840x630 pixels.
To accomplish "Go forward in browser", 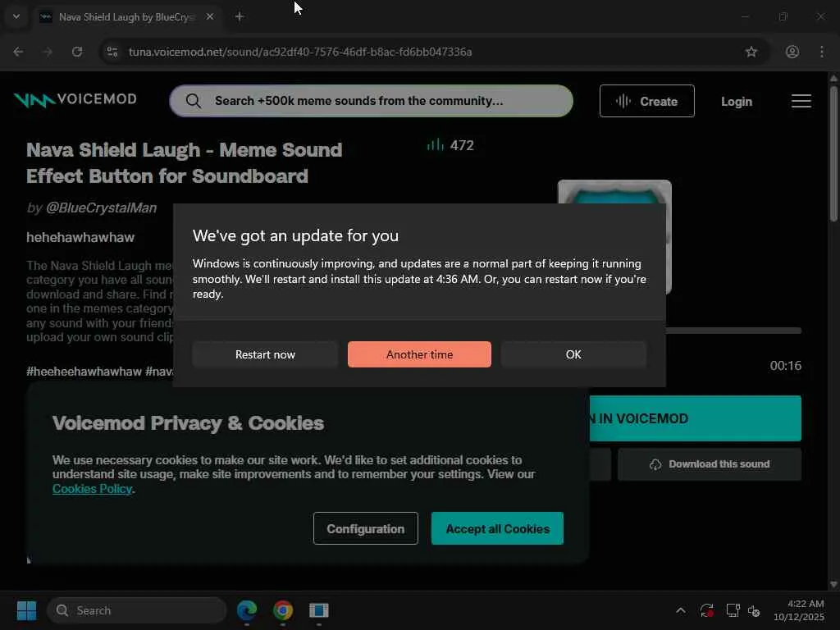I will 48,52.
